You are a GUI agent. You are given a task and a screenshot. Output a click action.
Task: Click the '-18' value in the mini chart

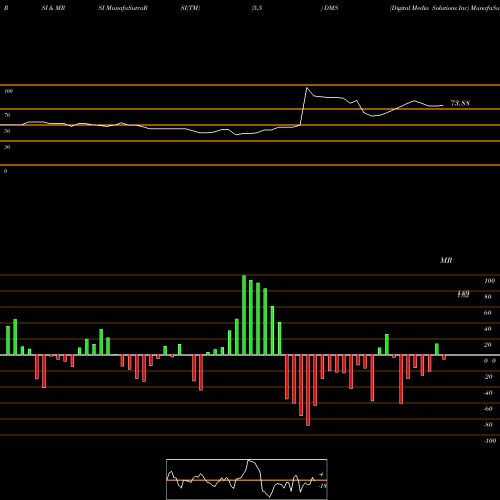click(x=322, y=486)
